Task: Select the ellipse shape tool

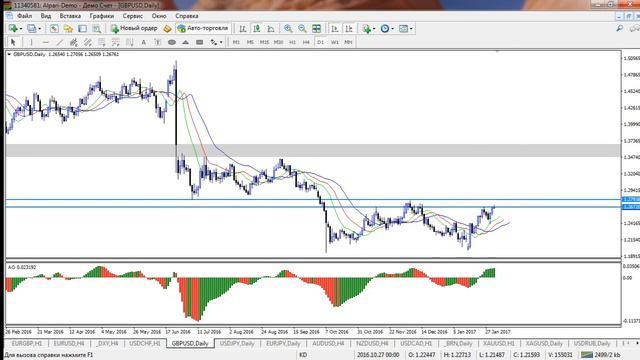Action: [x=172, y=42]
